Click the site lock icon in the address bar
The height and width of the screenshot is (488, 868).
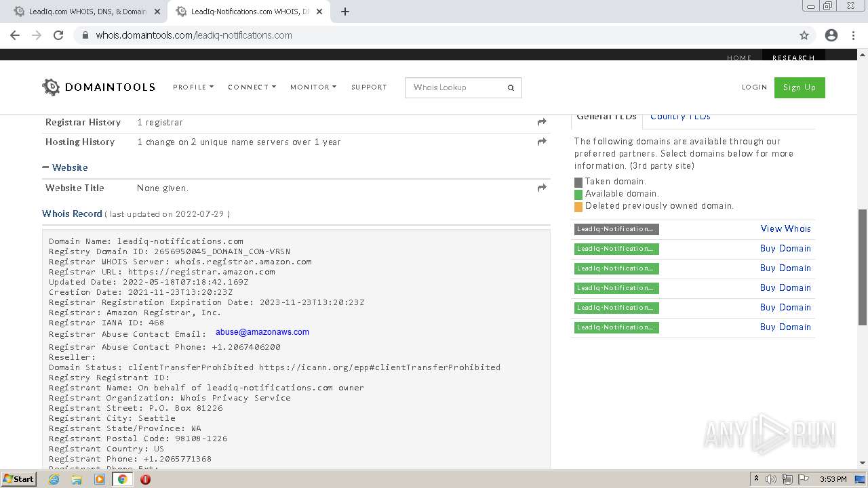click(85, 35)
